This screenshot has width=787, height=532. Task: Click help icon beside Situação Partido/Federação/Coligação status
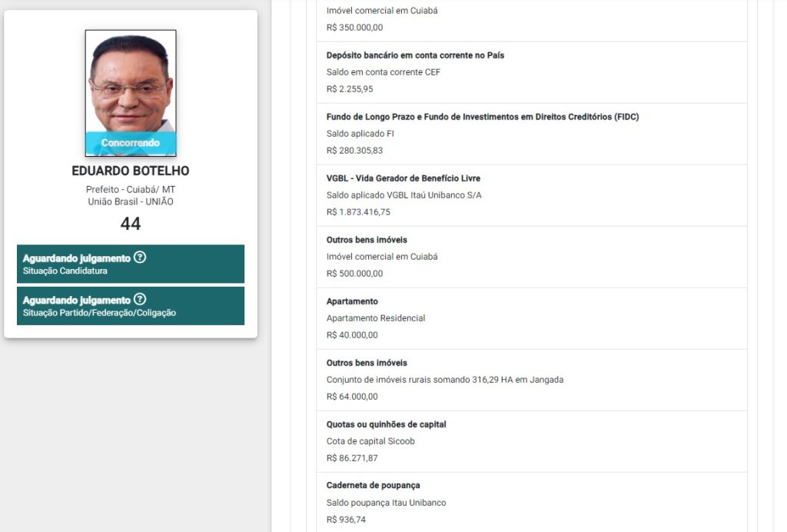(140, 299)
